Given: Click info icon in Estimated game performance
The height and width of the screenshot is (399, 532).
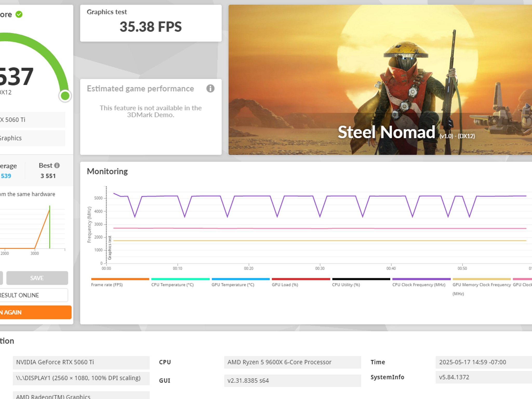Looking at the screenshot, I should [210, 89].
